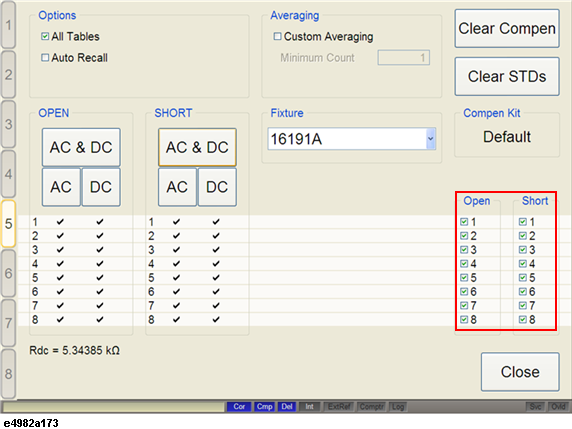Click SHORT table row 1 AC checkmark

[176, 221]
